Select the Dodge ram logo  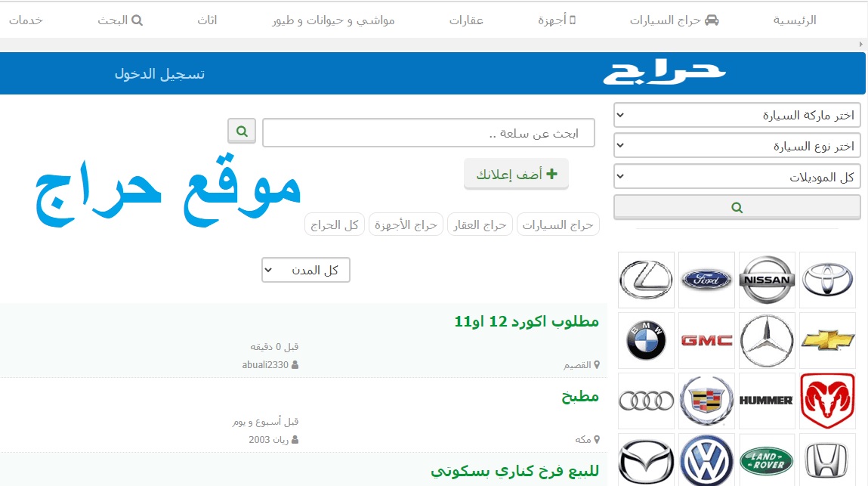tap(828, 401)
